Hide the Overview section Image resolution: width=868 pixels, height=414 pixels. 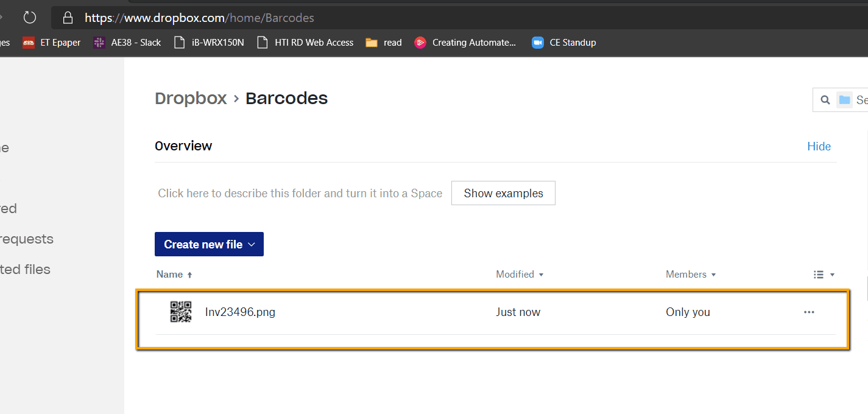tap(819, 146)
